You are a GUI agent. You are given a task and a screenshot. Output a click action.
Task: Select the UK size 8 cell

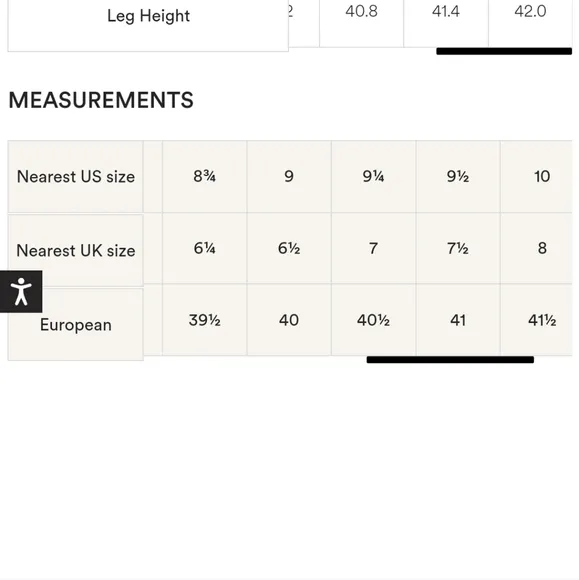[x=536, y=248]
